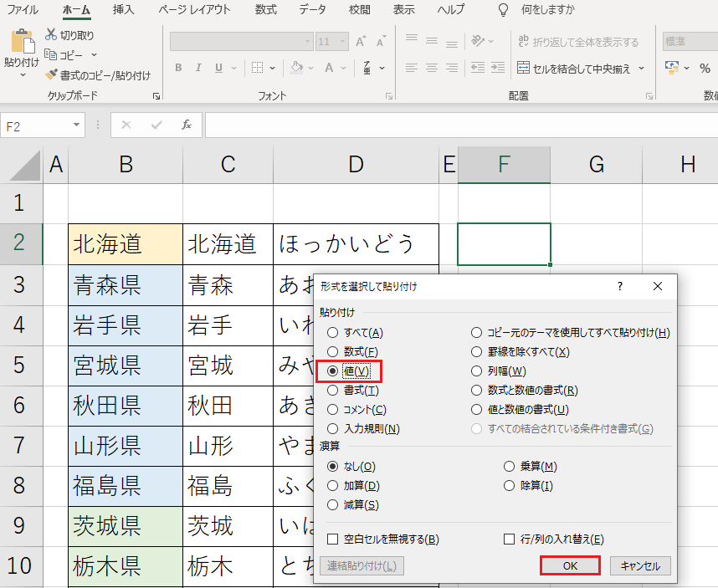718x588 pixels.
Task: Click the Increase Indent icon
Action: pos(498,68)
